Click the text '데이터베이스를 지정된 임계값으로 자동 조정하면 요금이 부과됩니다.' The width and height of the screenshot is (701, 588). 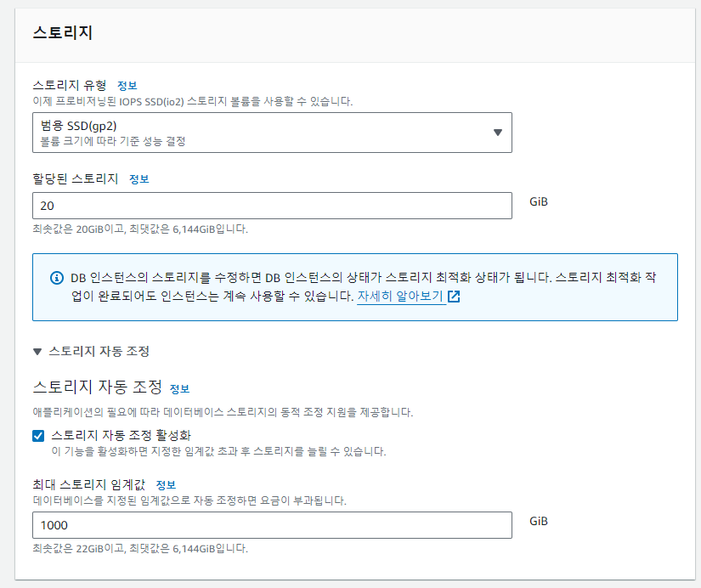(x=189, y=500)
